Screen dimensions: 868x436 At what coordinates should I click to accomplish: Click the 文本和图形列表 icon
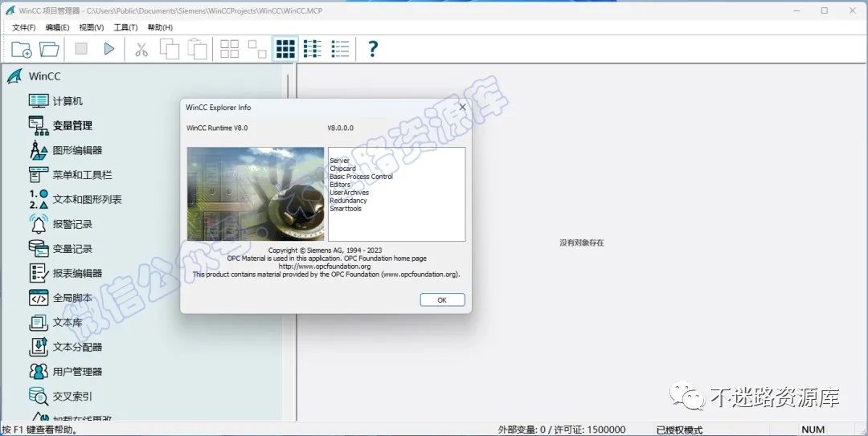(x=39, y=199)
